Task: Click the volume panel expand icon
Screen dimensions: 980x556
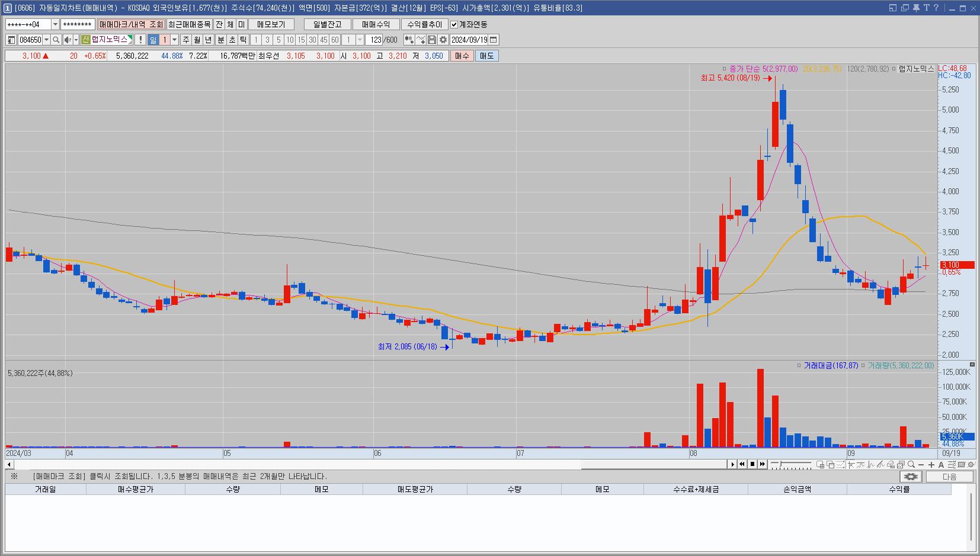Action: tap(972, 364)
